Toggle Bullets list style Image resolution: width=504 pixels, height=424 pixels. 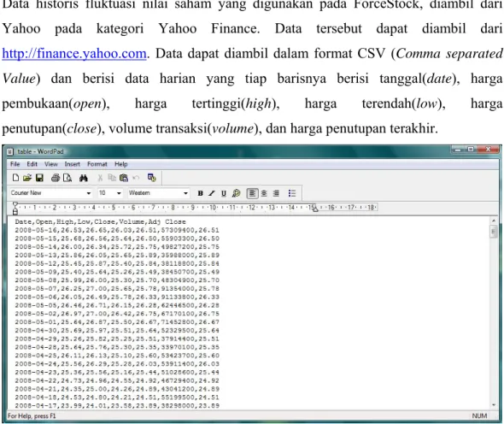292,193
